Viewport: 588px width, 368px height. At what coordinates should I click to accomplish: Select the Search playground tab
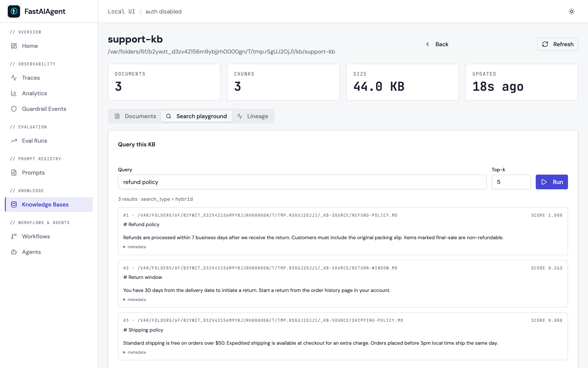click(x=196, y=116)
